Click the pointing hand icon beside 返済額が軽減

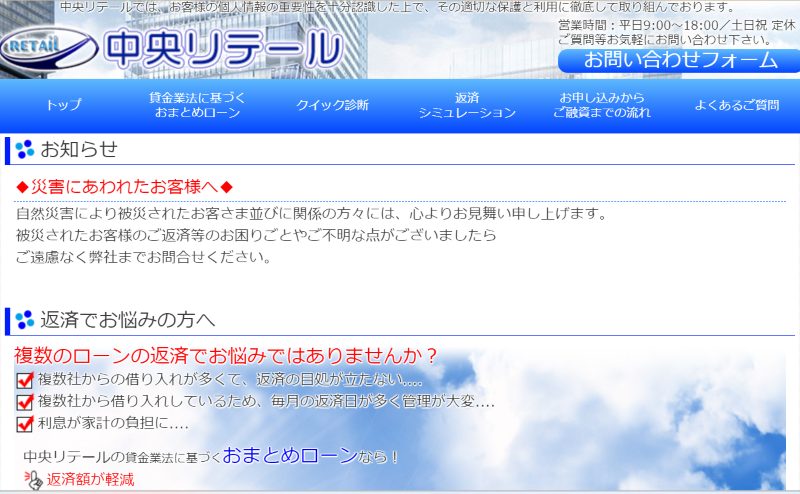point(33,479)
